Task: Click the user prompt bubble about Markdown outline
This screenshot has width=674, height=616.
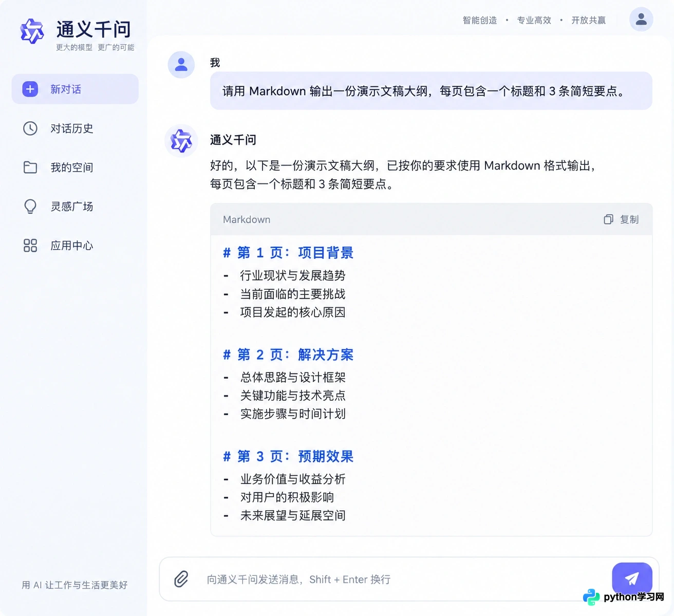Action: [x=431, y=91]
